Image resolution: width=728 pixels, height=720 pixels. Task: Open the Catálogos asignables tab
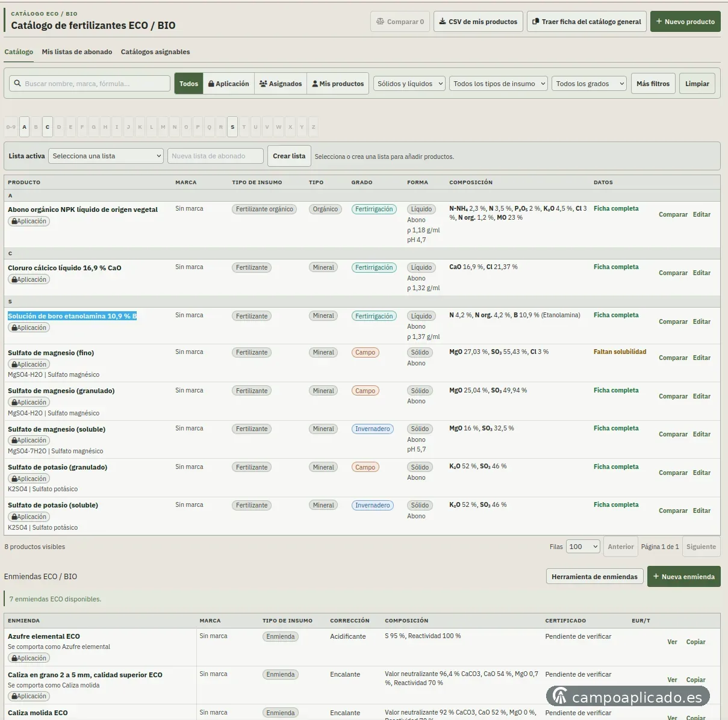[x=155, y=52]
